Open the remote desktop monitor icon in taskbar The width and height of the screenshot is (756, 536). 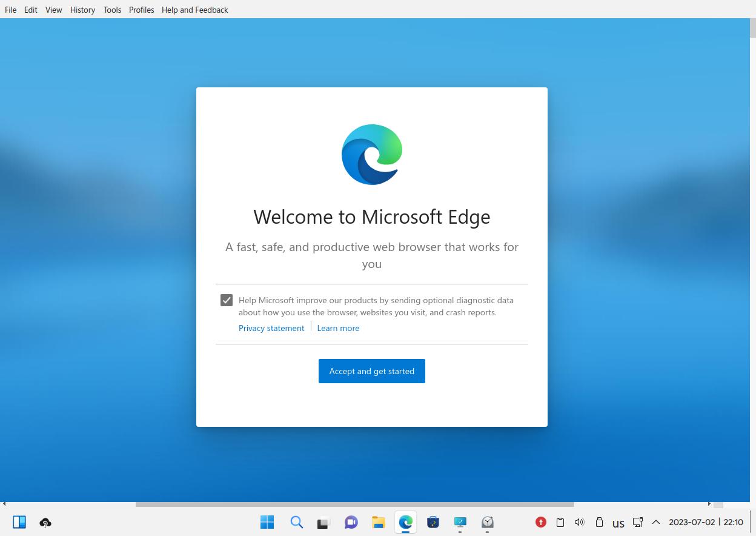(460, 522)
